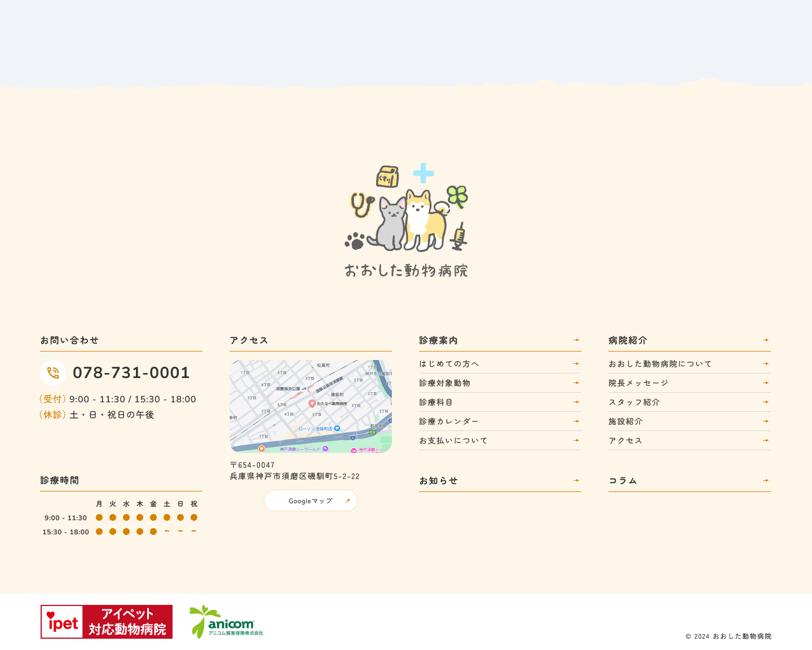Open はじめての方へ link

tap(449, 364)
